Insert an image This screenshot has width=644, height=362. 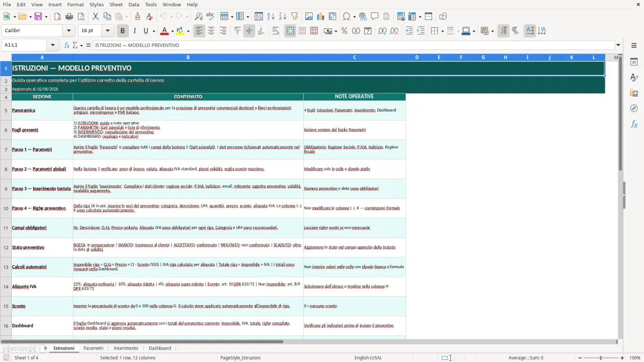pos(309,17)
